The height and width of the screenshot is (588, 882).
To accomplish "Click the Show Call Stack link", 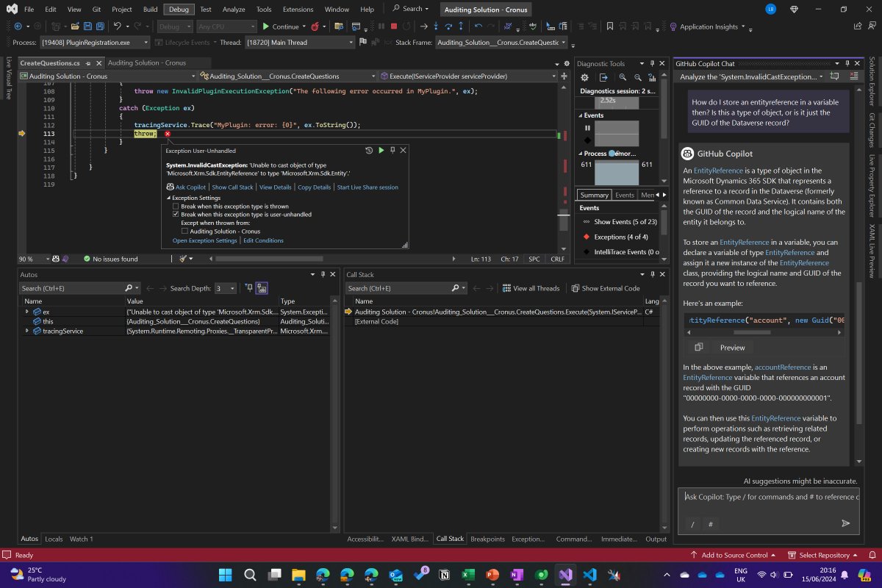I will [232, 187].
